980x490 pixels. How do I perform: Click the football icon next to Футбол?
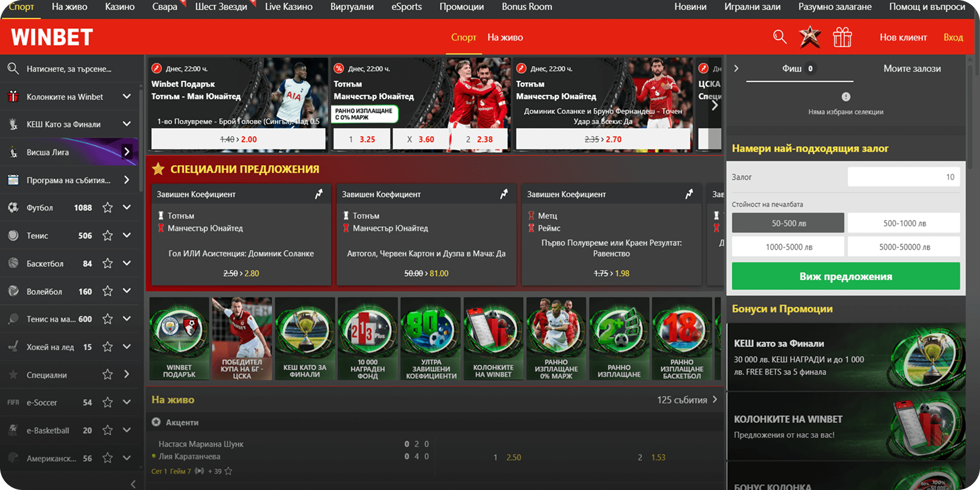(13, 208)
